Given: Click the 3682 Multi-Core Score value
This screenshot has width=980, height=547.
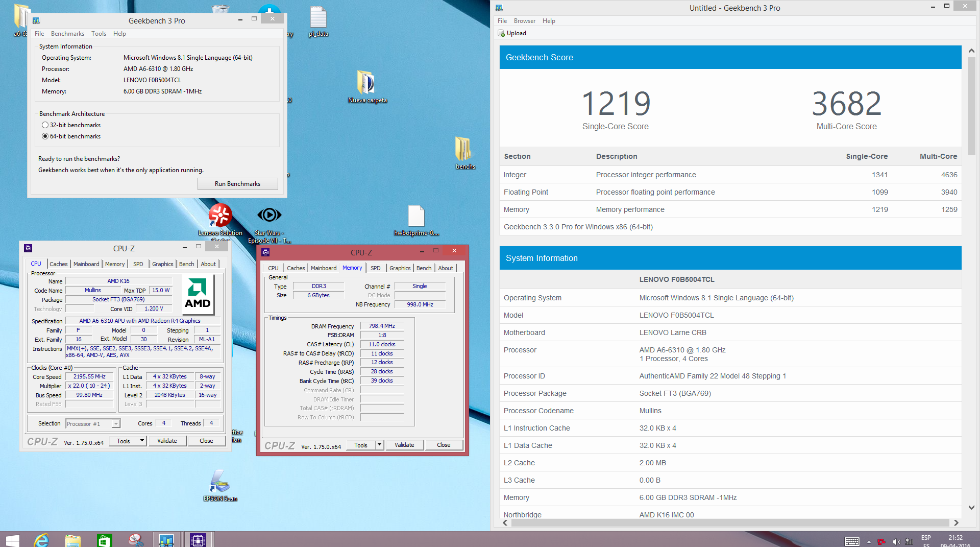Looking at the screenshot, I should (x=846, y=104).
